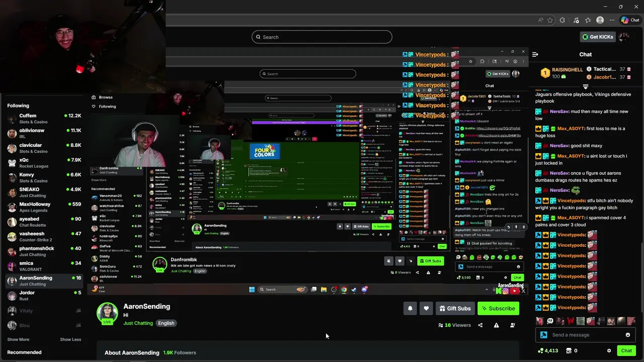
Task: Click the heart follow icon for AaronSending
Action: point(426,308)
